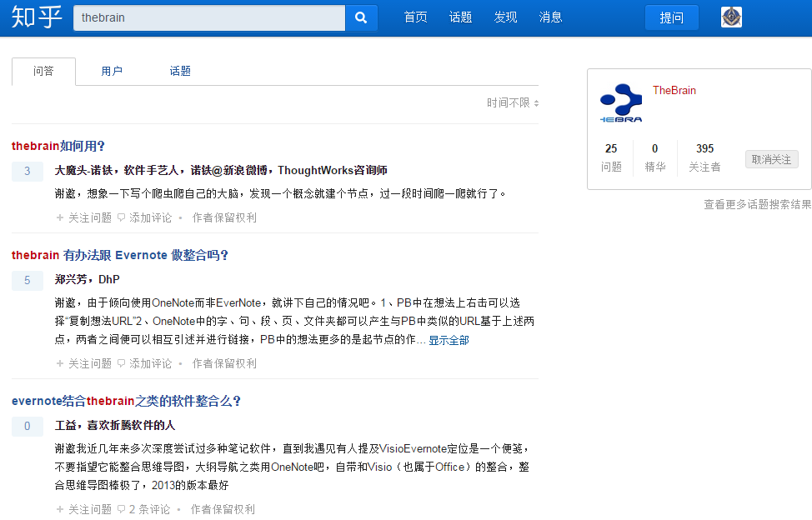Viewport: 812px width, 520px height.
Task: Click the vote count 5 box
Action: (x=28, y=281)
